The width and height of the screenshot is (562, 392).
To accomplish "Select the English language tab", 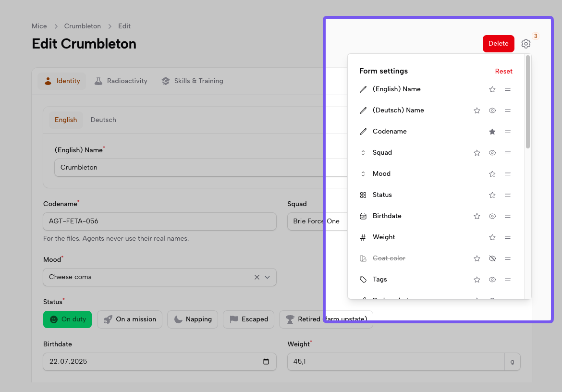I will [66, 120].
